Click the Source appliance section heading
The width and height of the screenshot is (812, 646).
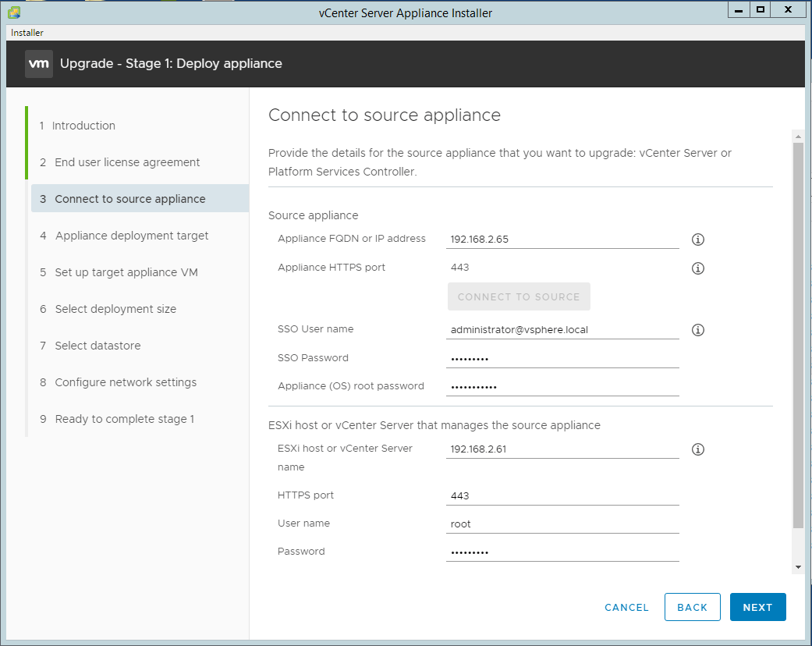coord(314,215)
